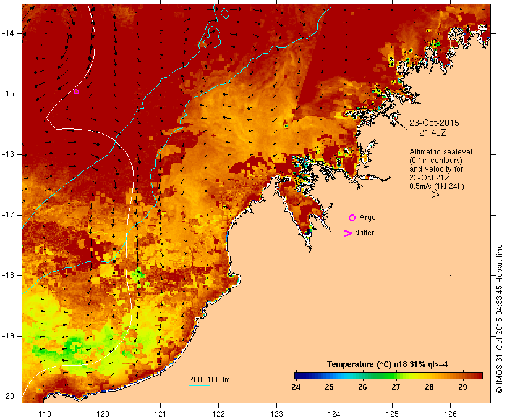Click the dark blue 24°C end of colorbar
The width and height of the screenshot is (507, 420).
click(x=297, y=376)
